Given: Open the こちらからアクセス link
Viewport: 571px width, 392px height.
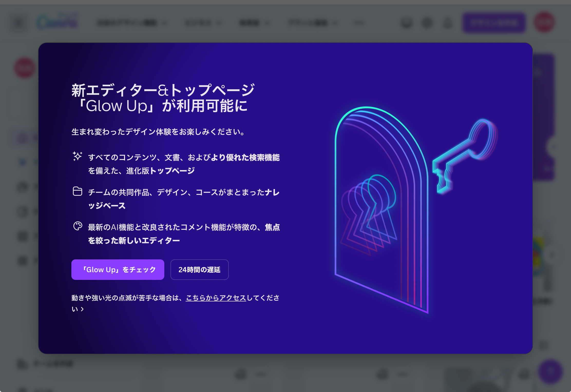Looking at the screenshot, I should (216, 298).
